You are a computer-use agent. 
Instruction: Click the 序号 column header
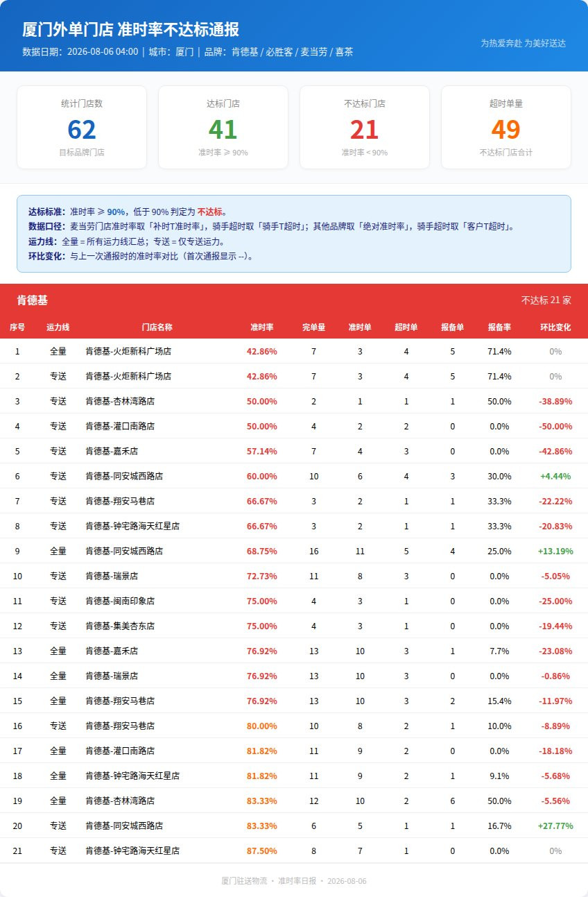point(17,327)
